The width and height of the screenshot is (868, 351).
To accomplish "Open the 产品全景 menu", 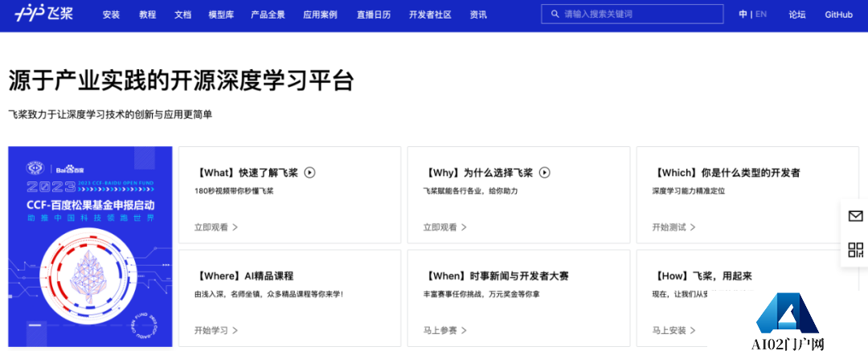I will point(268,15).
